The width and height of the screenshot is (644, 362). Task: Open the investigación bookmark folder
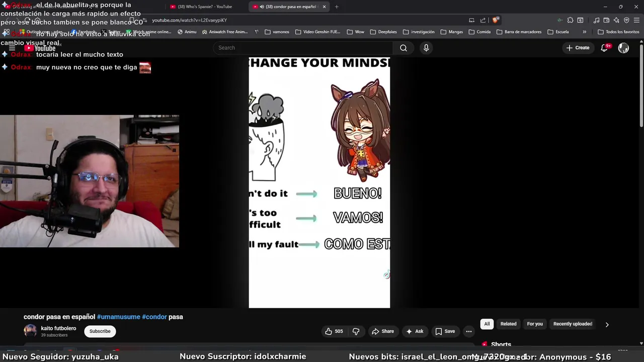[419, 32]
